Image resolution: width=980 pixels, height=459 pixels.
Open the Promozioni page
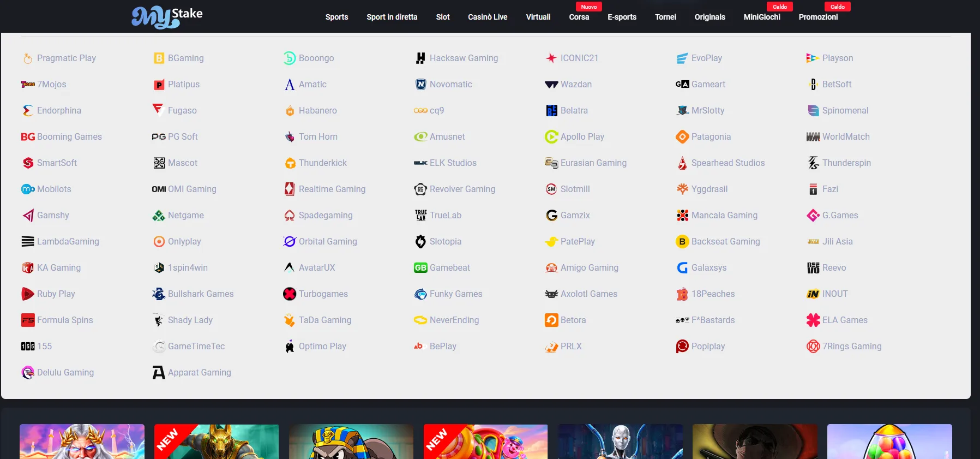click(818, 17)
